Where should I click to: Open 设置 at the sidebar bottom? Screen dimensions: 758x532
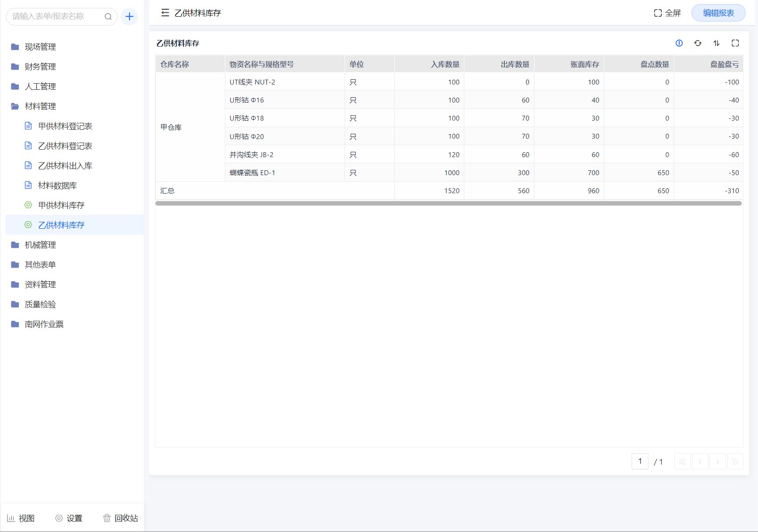[x=69, y=518]
